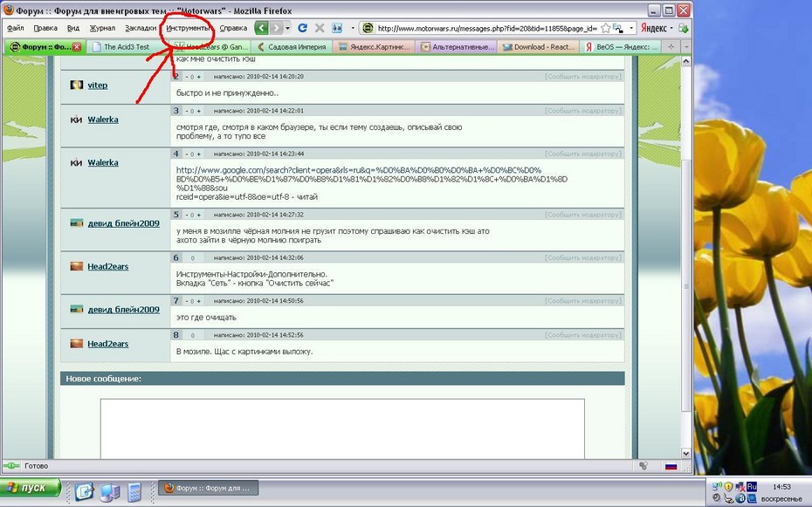Open the Закладки menu
The width and height of the screenshot is (812, 507).
pyautogui.click(x=141, y=28)
